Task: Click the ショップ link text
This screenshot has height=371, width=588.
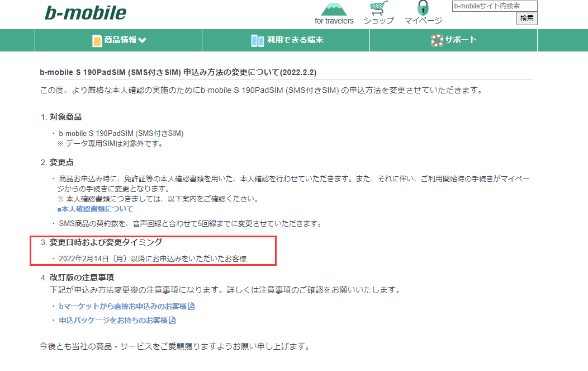Action: point(379,21)
